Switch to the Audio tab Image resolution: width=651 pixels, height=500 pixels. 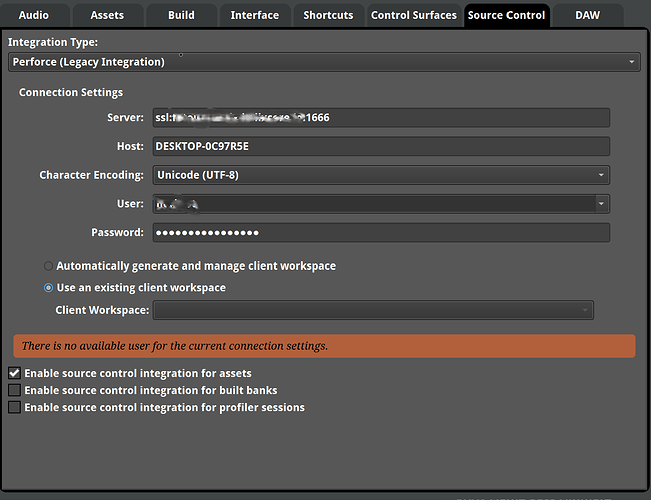(34, 15)
